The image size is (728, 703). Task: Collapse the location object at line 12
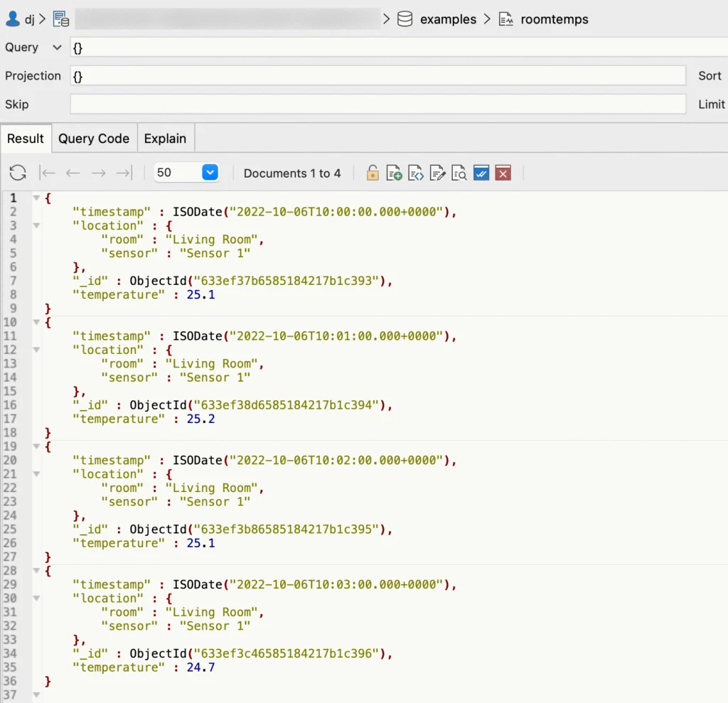(x=36, y=350)
